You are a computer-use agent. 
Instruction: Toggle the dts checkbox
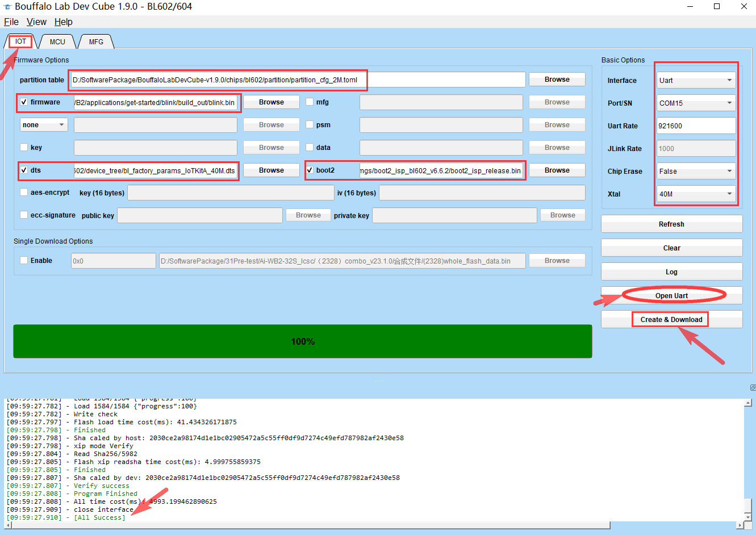coord(24,170)
